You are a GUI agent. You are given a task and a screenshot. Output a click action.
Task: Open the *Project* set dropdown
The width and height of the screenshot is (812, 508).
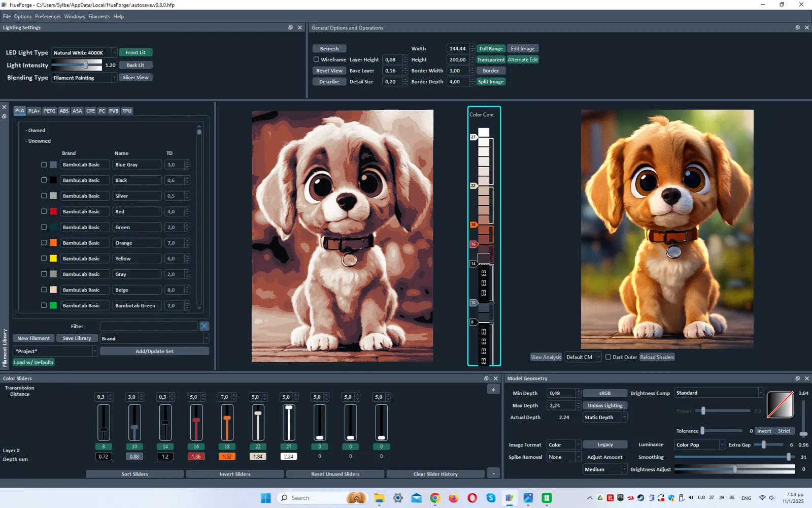pyautogui.click(x=55, y=351)
